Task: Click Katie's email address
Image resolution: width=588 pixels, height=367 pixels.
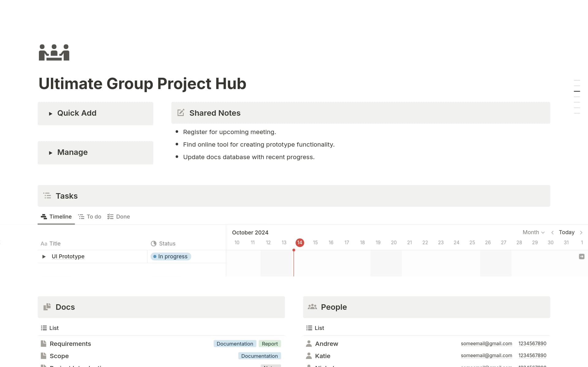Action: click(x=486, y=355)
